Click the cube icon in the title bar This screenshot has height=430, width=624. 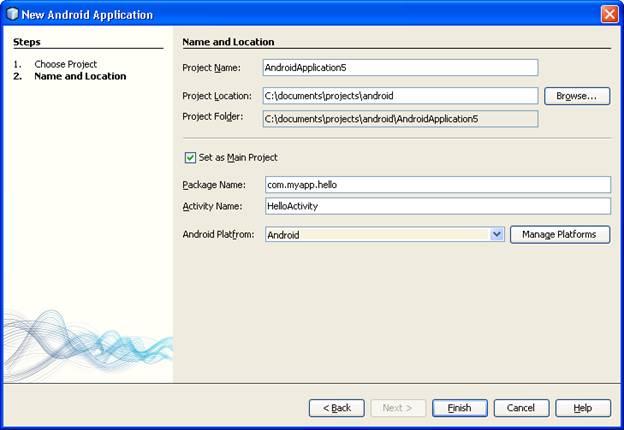13,14
